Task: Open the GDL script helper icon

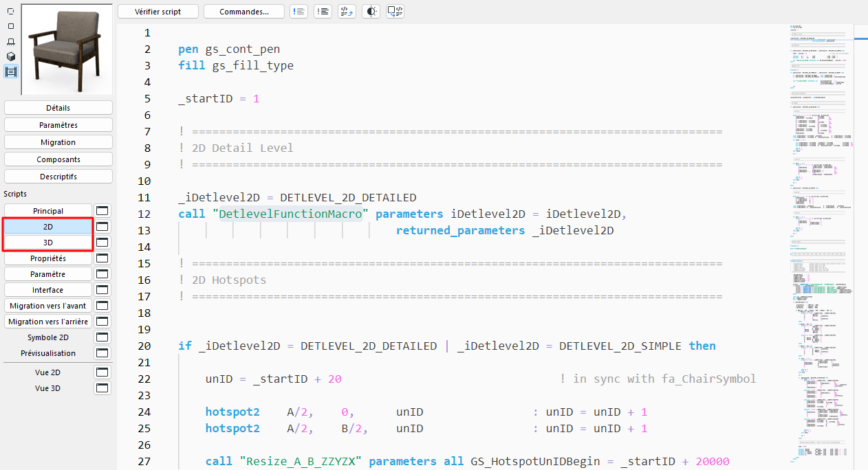Action: (x=346, y=11)
